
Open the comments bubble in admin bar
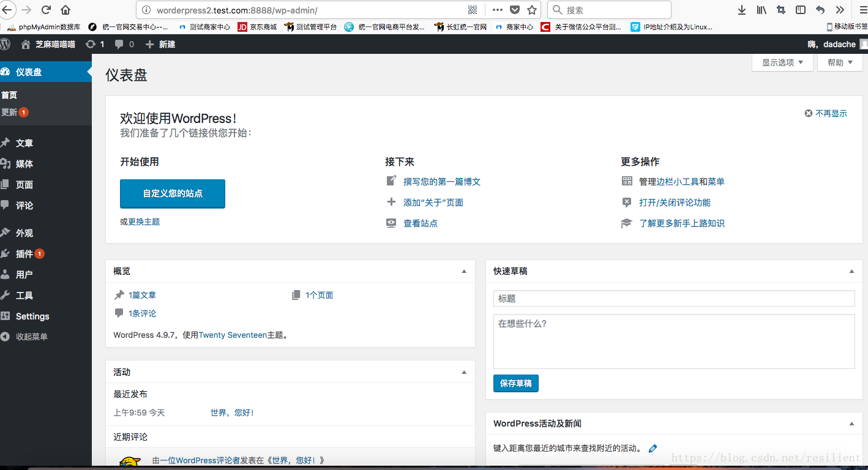(124, 44)
